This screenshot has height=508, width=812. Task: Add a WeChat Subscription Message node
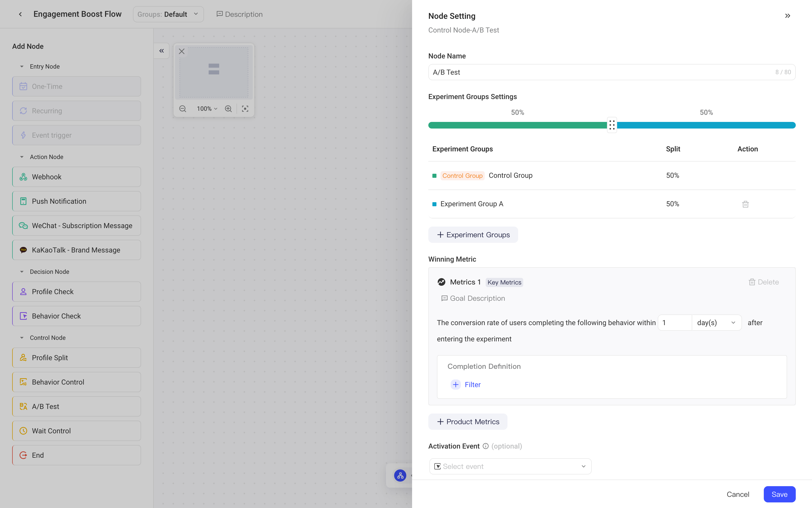tap(76, 226)
